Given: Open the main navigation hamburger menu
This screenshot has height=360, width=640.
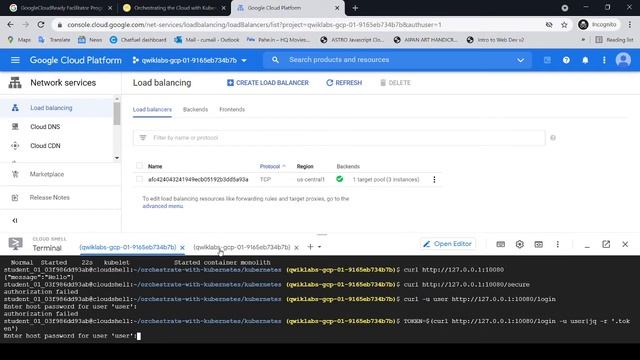Looking at the screenshot, I should click(15, 60).
